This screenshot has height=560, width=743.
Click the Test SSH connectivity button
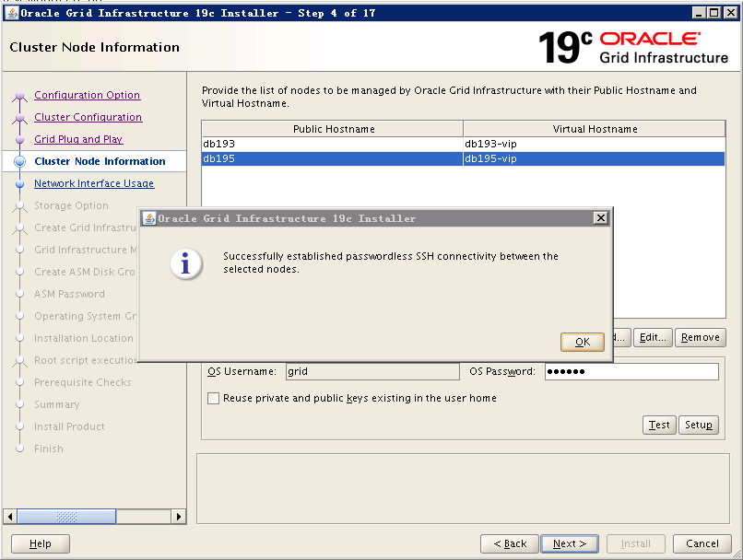coord(659,426)
